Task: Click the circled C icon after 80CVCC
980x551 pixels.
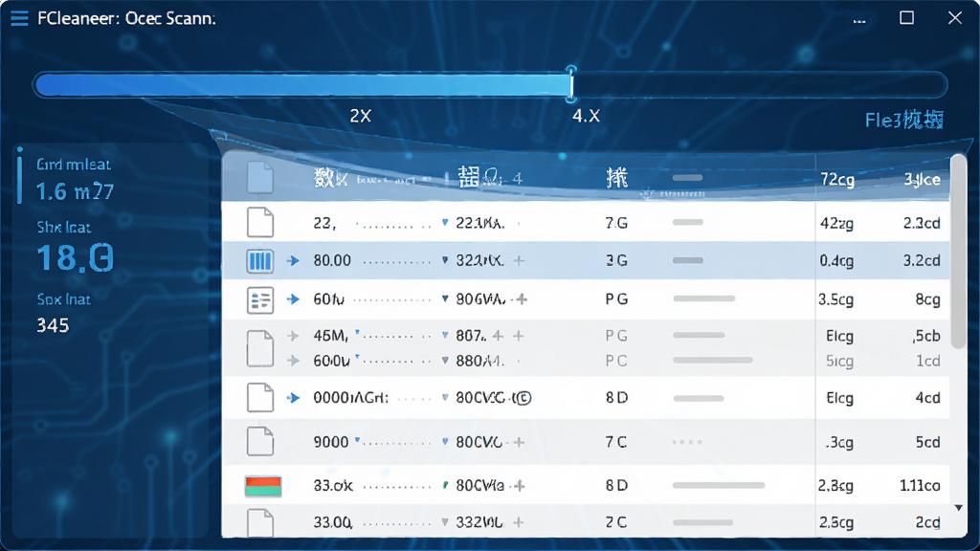Action: tap(524, 398)
